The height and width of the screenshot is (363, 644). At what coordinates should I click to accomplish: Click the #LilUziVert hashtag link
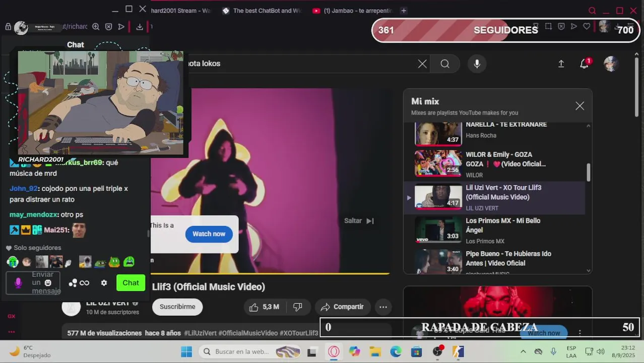tap(201, 333)
